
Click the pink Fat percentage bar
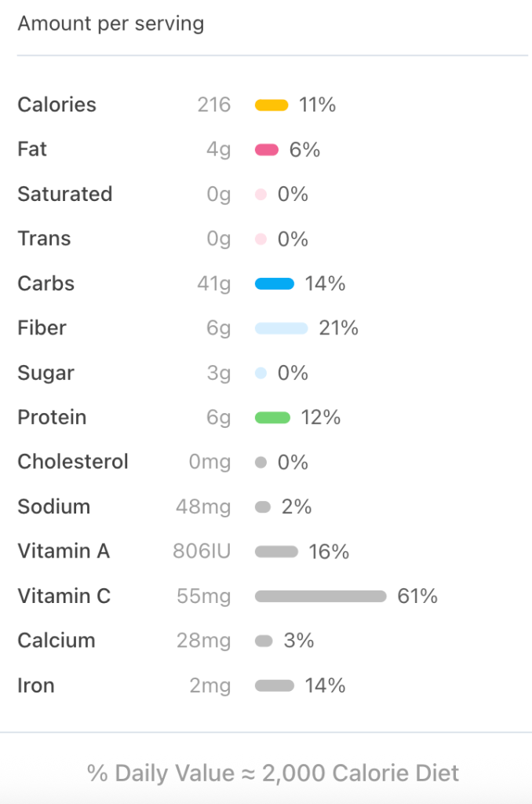(x=267, y=150)
